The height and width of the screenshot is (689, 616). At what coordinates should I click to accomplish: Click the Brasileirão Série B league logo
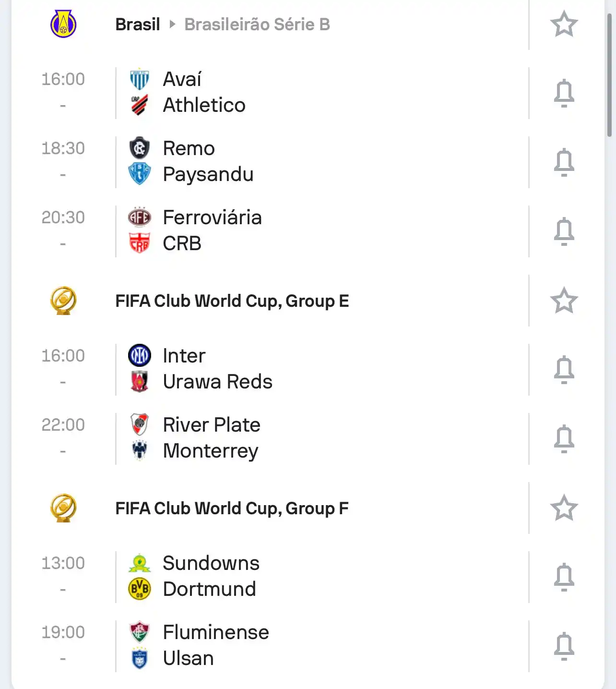63,24
